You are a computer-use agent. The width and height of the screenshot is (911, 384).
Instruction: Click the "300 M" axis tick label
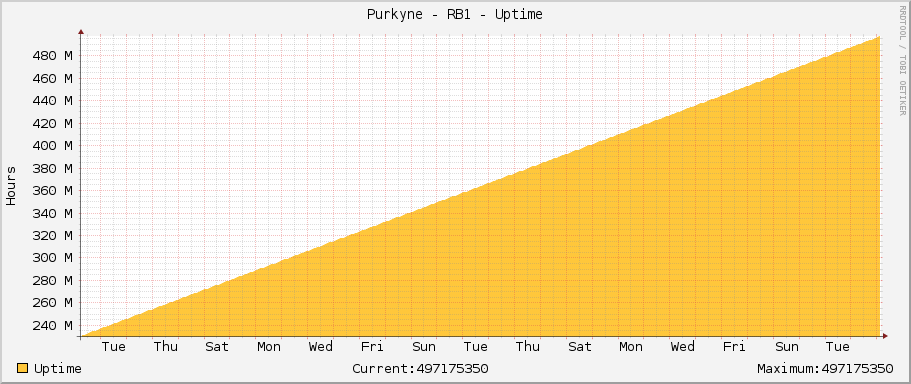(x=52, y=258)
